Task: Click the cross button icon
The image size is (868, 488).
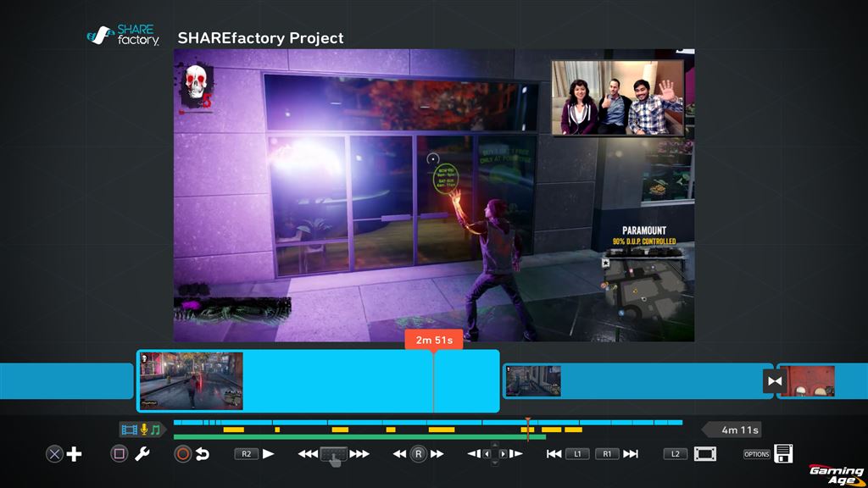Action: tap(54, 454)
